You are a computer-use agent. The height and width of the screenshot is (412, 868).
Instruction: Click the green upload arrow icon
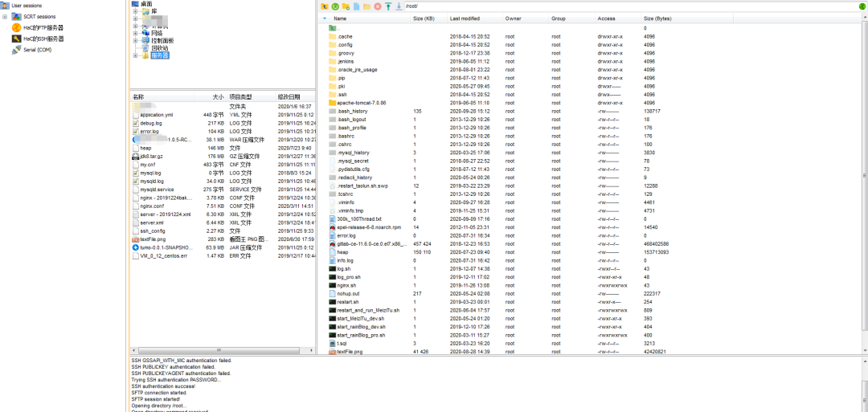click(x=388, y=6)
